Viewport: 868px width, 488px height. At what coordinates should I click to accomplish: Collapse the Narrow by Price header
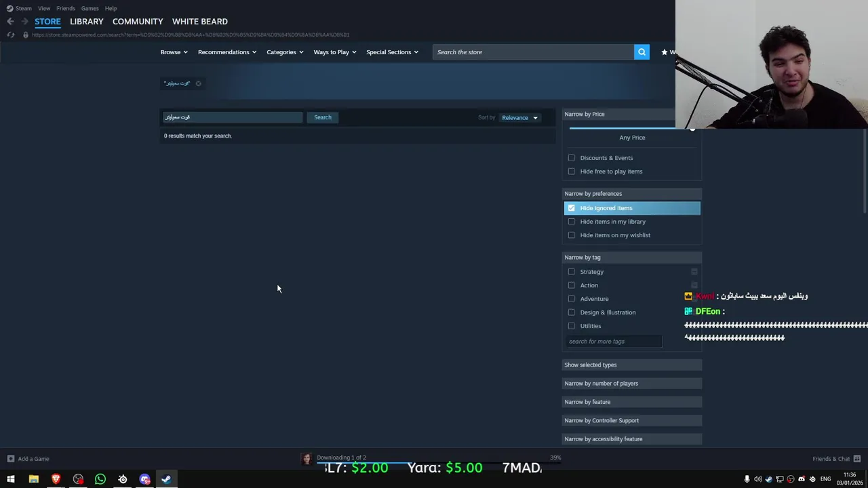pos(619,114)
